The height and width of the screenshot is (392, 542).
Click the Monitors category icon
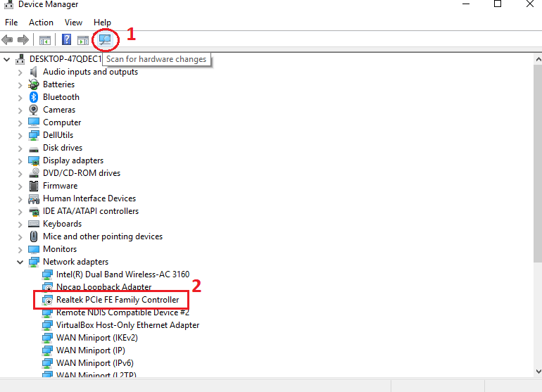click(x=34, y=249)
